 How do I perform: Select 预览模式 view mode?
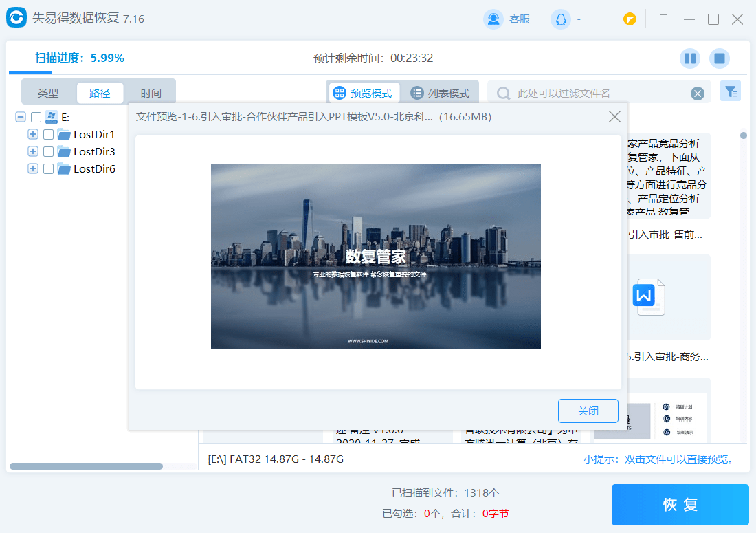[364, 93]
